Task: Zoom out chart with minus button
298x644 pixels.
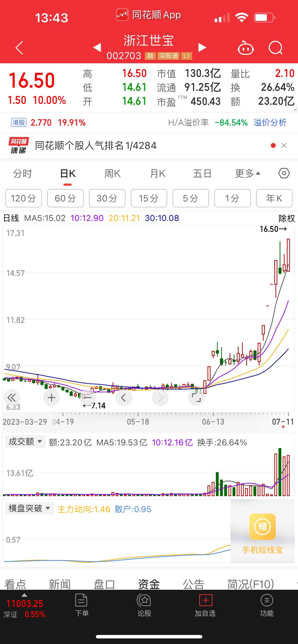Action: tap(87, 397)
